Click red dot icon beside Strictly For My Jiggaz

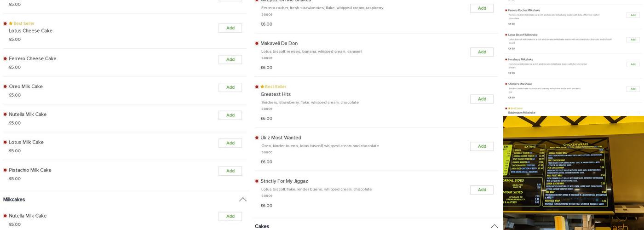tap(257, 181)
